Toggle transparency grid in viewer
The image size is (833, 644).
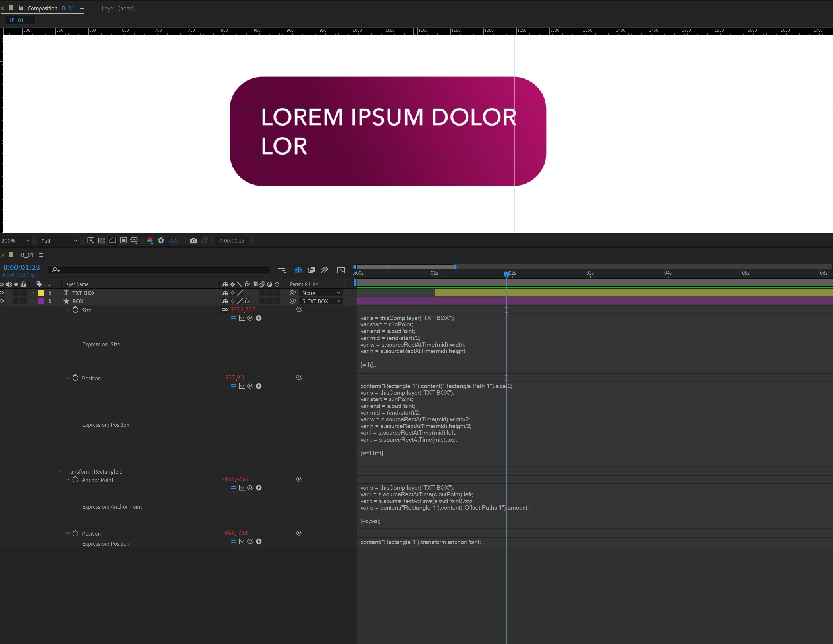102,241
